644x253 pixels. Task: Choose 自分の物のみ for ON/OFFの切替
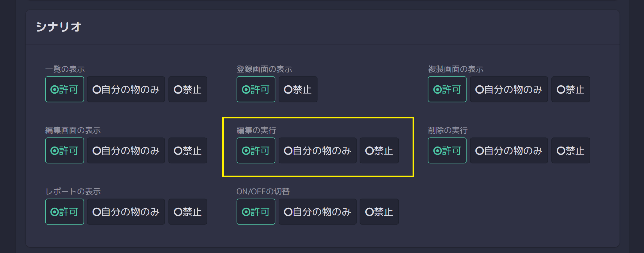(x=318, y=212)
